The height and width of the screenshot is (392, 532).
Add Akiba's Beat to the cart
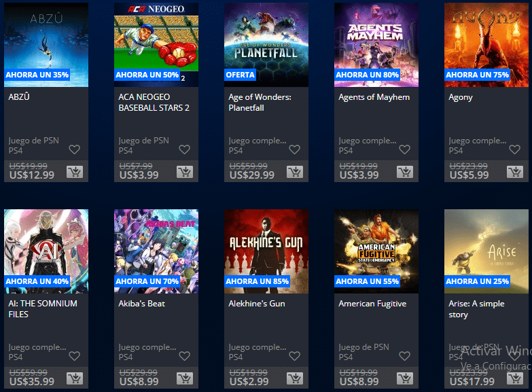(x=185, y=378)
